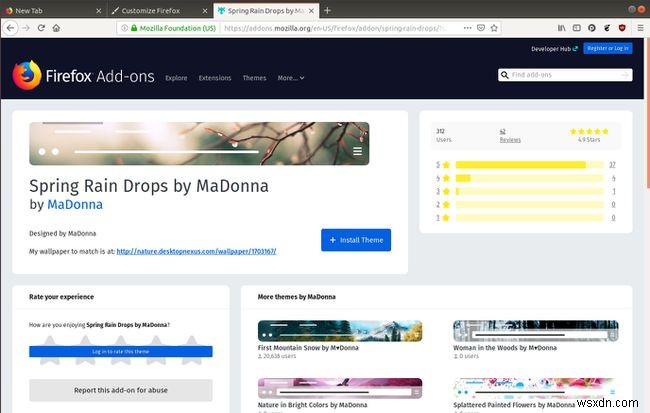Open First Mountain Snow theme thumbnail
650x413 pixels.
pos(340,331)
